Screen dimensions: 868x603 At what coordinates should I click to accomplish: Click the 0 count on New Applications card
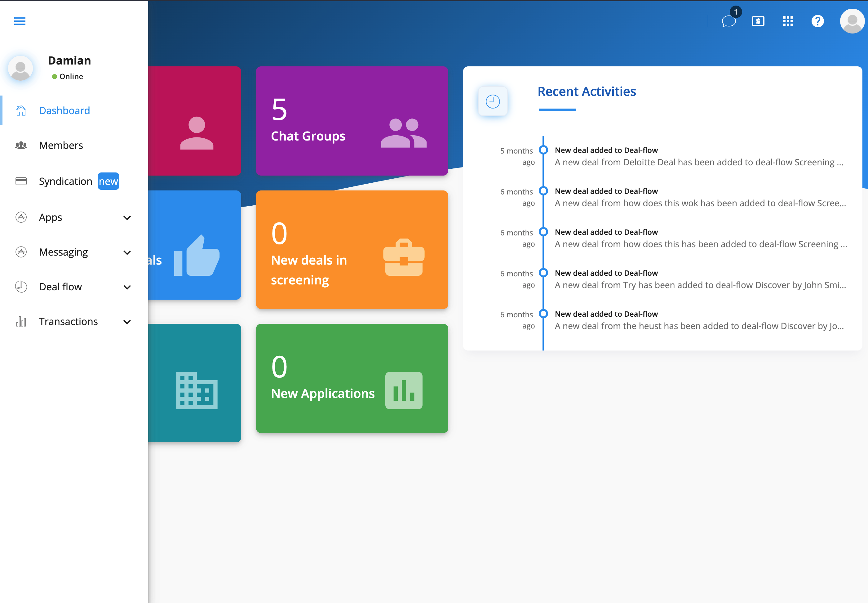click(279, 367)
